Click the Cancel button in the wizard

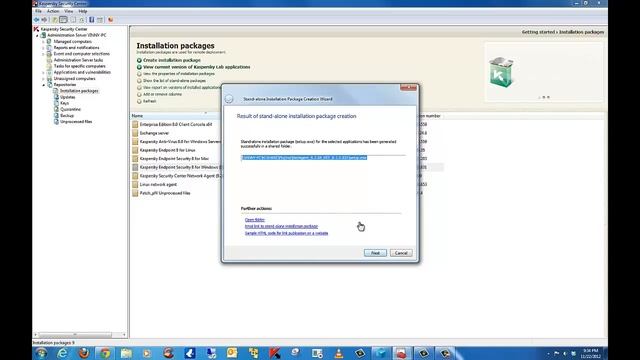(x=401, y=253)
